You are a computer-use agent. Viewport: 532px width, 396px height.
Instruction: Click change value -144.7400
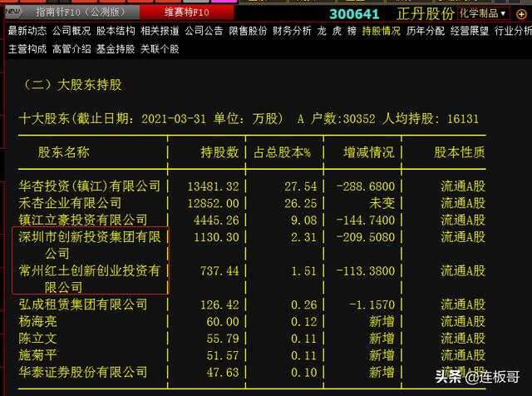click(366, 220)
